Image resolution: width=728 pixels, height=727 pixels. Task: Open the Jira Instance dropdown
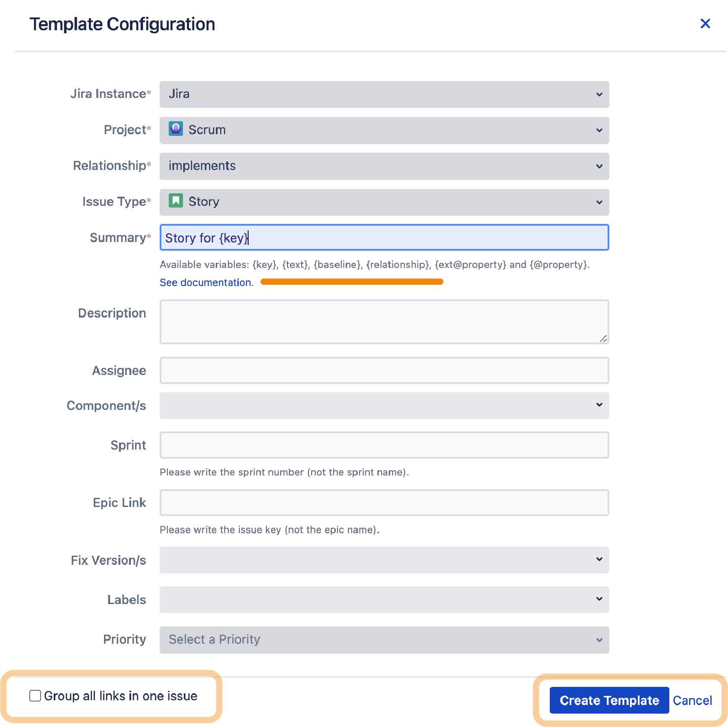384,94
